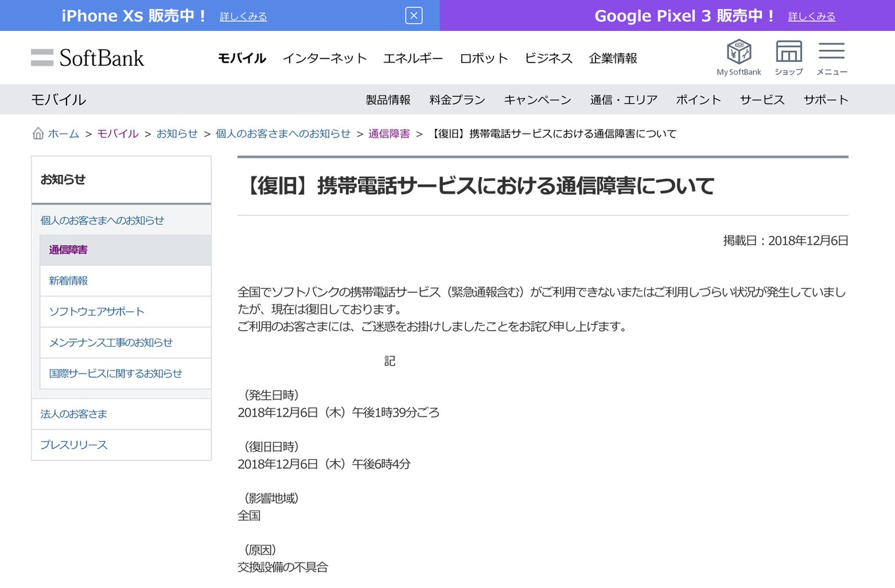Click the （原因） label
Image resolution: width=895 pixels, height=588 pixels.
pyautogui.click(x=259, y=550)
